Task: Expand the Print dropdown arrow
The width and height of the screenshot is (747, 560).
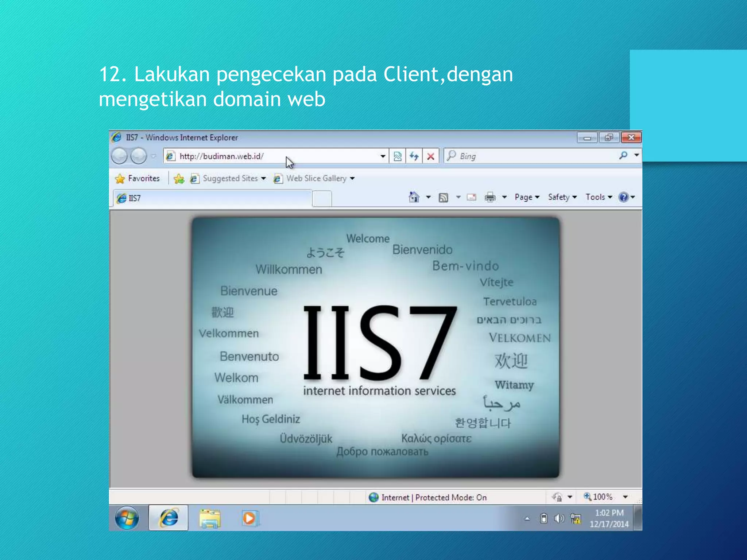Action: pos(504,197)
